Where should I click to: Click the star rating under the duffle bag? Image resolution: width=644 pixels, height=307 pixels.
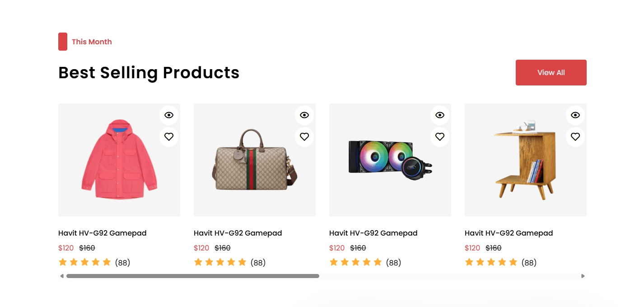220,262
